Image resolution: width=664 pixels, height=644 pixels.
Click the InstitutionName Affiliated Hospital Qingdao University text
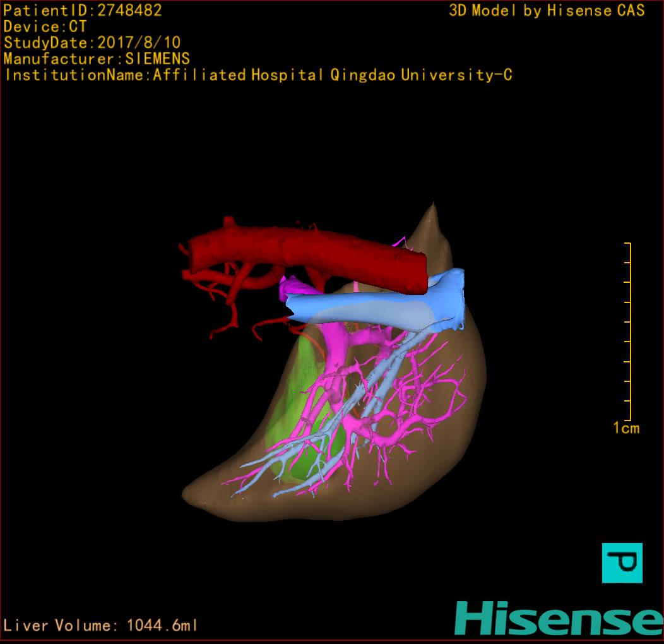click(x=259, y=75)
